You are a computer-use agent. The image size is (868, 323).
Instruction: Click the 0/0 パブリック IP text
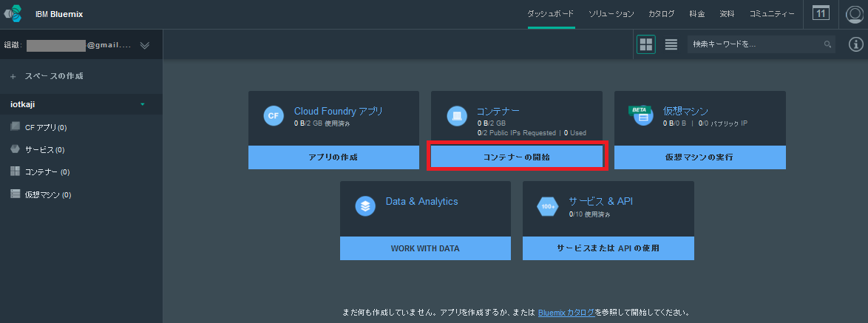tap(722, 123)
